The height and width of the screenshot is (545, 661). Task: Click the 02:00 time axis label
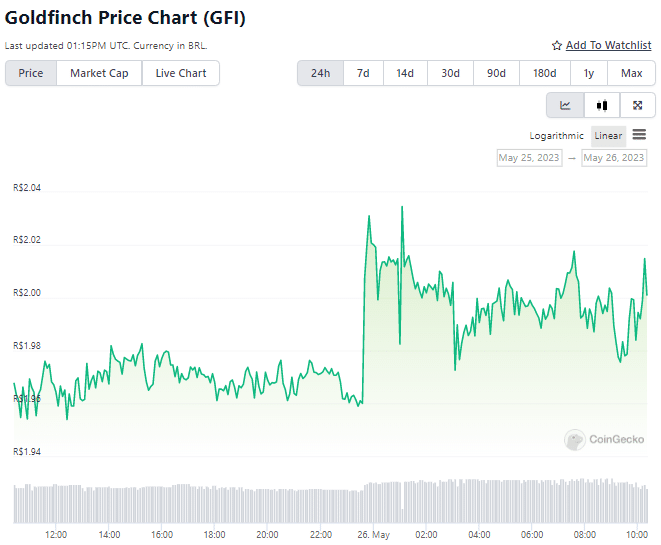pos(426,535)
